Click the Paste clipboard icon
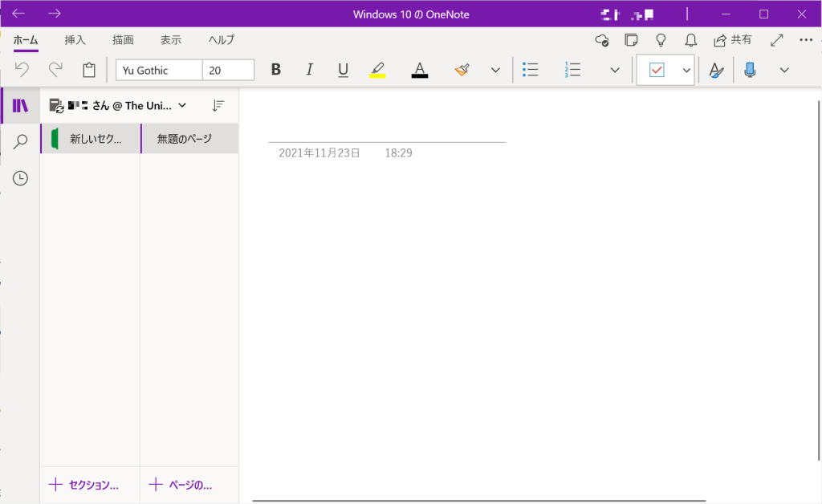Viewport: 822px width, 504px height. pyautogui.click(x=89, y=70)
